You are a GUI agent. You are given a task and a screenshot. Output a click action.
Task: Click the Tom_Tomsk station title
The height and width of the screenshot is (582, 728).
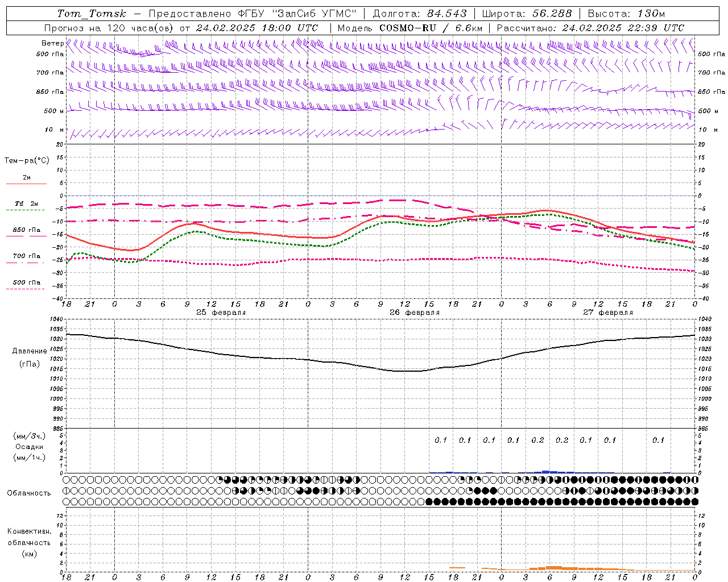[x=92, y=14]
